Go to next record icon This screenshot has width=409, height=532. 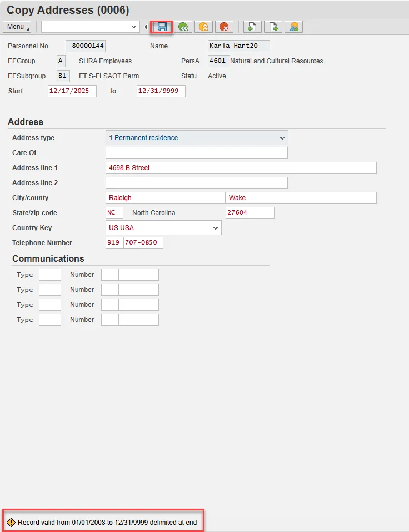(273, 27)
